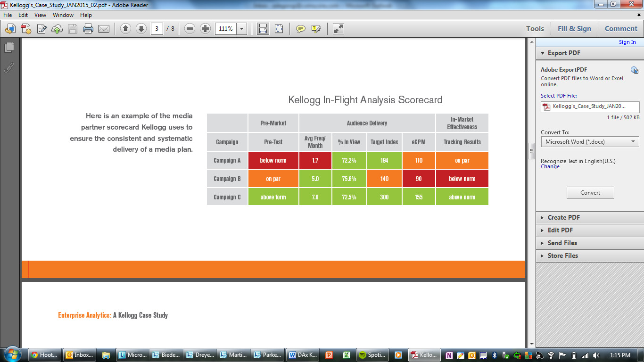Go to next page with down arrow

click(141, 29)
